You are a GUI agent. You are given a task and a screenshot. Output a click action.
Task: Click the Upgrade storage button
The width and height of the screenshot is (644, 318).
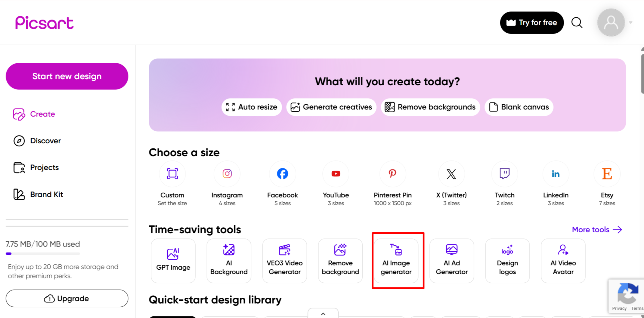point(67,298)
